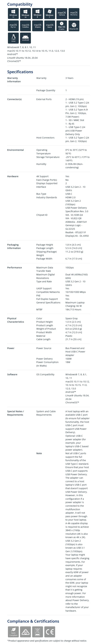
Task: Click the Windows 7 compatibility icon
Action: [x=50, y=13]
